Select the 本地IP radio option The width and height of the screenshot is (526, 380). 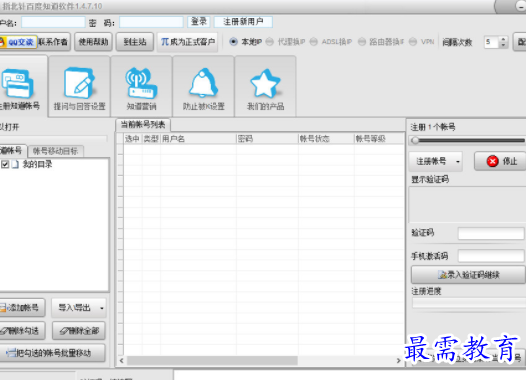tap(233, 42)
